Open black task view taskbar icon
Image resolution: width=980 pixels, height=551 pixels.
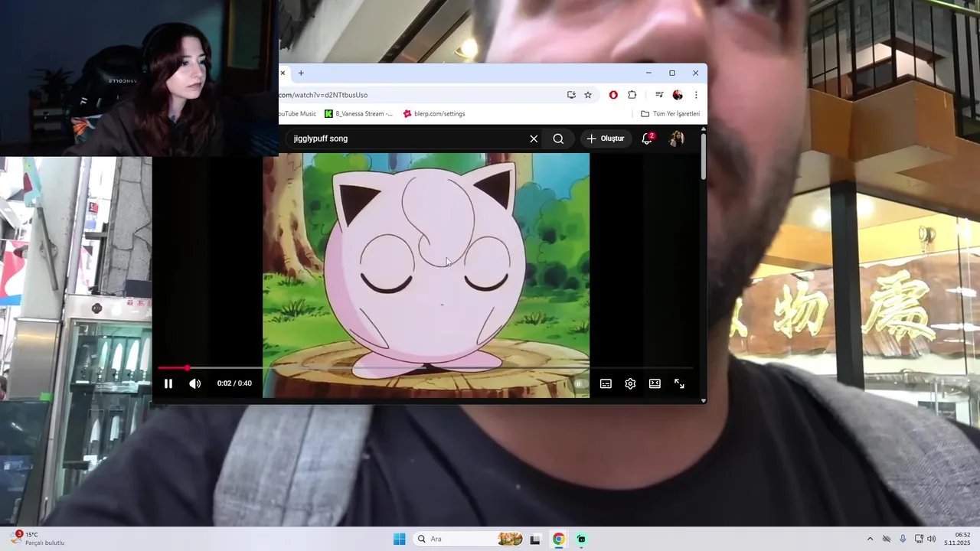point(535,539)
